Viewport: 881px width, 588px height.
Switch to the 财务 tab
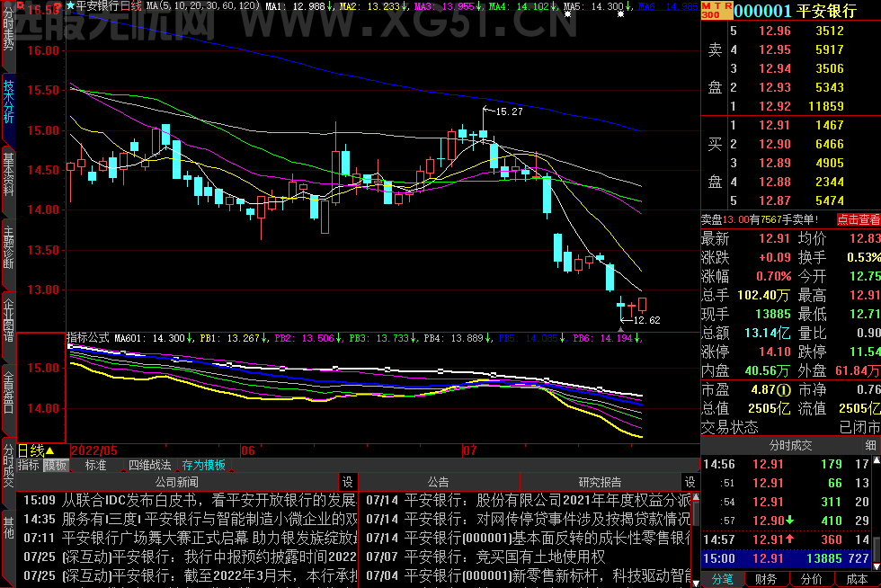[766, 580]
